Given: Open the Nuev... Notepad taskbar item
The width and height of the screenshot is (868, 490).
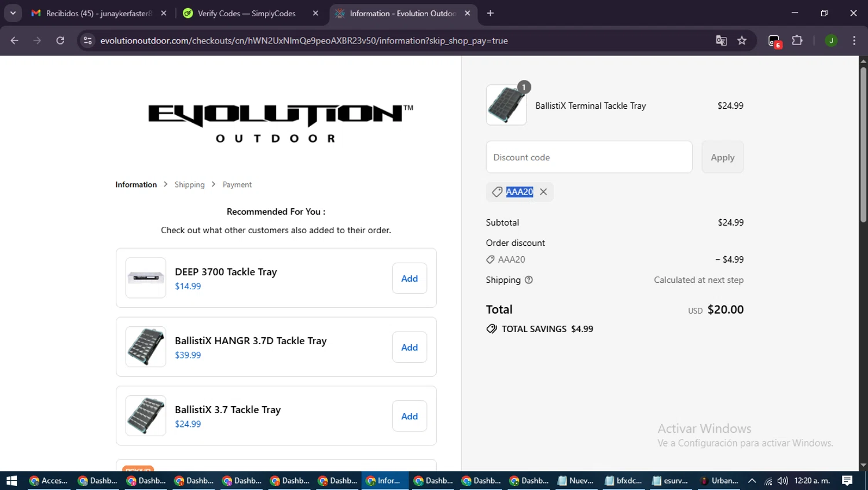Looking at the screenshot, I should [576, 480].
